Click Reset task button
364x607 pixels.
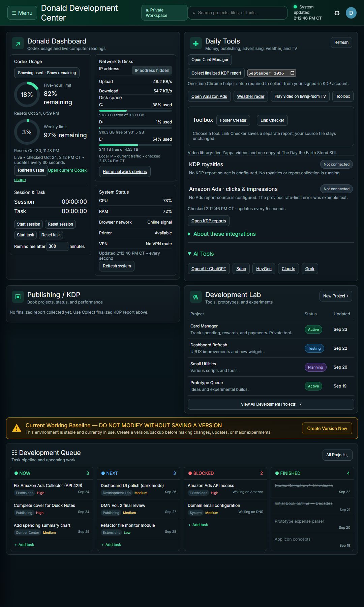(51, 235)
